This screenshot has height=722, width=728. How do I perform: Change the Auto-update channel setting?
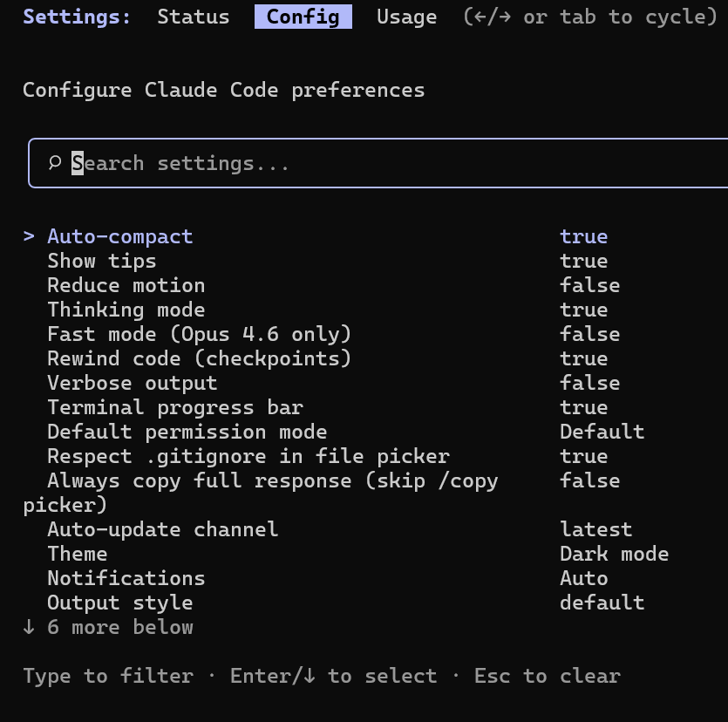(162, 528)
